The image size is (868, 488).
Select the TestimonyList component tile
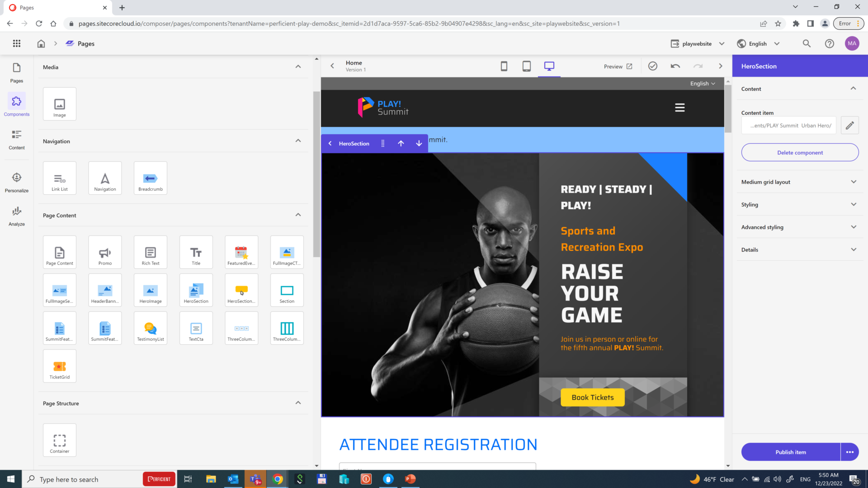151,328
